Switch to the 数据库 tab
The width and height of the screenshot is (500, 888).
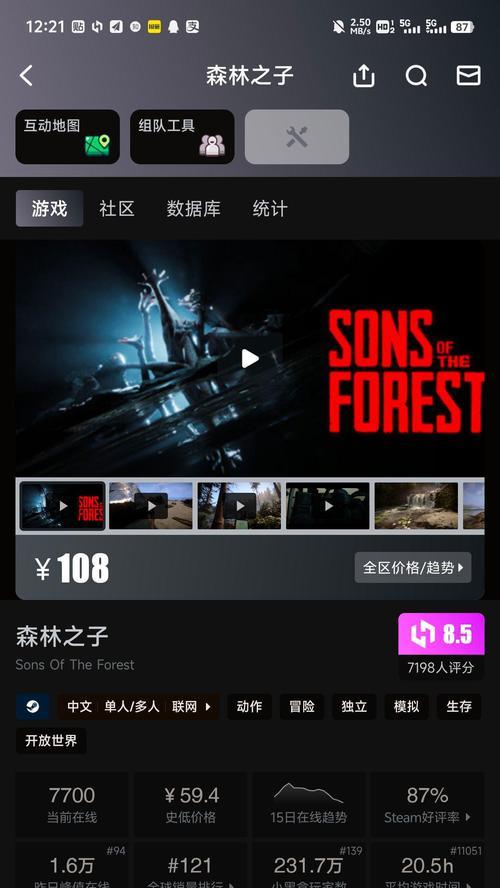point(193,208)
